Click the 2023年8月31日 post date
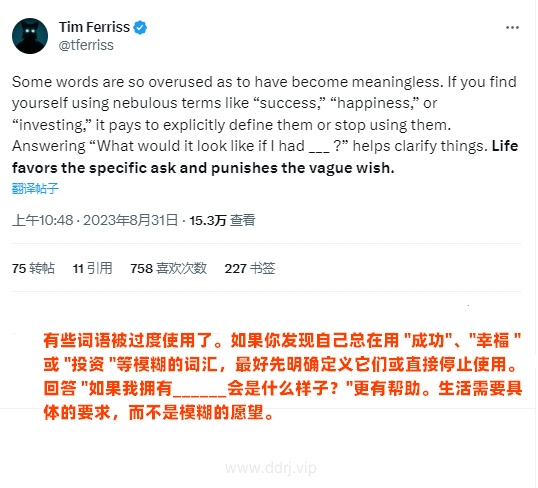The width and height of the screenshot is (538, 488). click(130, 220)
